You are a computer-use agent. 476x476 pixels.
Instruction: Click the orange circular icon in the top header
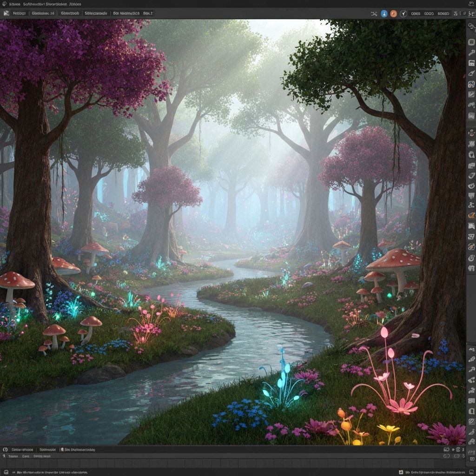point(394,13)
